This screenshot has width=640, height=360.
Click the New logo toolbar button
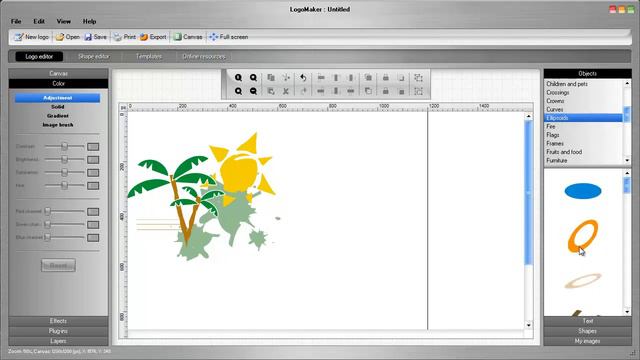[31, 37]
